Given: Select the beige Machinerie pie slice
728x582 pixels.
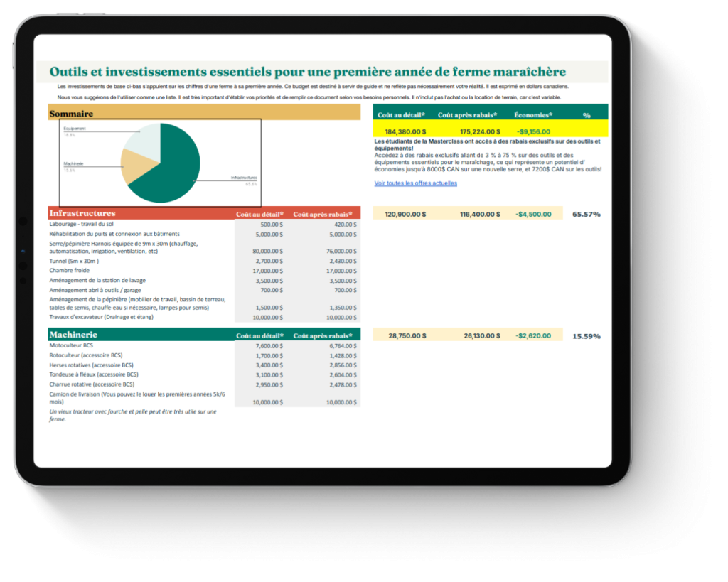Looking at the screenshot, I should (x=137, y=167).
